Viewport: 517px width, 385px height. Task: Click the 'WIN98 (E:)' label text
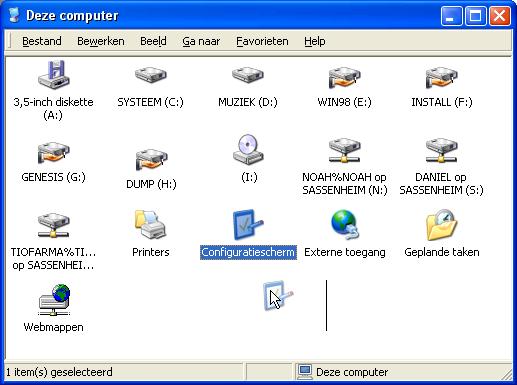click(x=345, y=102)
